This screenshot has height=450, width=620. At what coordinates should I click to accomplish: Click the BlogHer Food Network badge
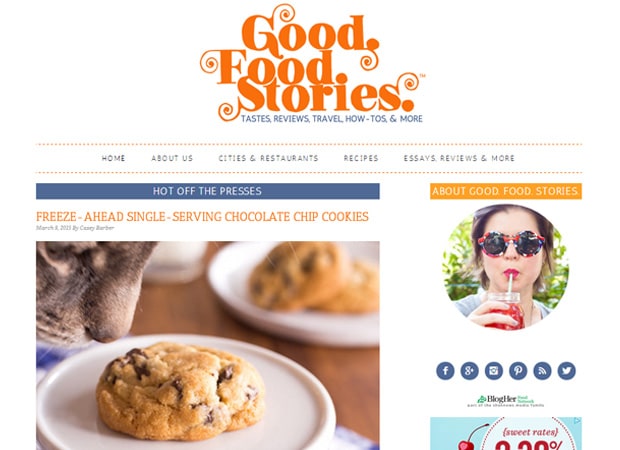(x=506, y=401)
